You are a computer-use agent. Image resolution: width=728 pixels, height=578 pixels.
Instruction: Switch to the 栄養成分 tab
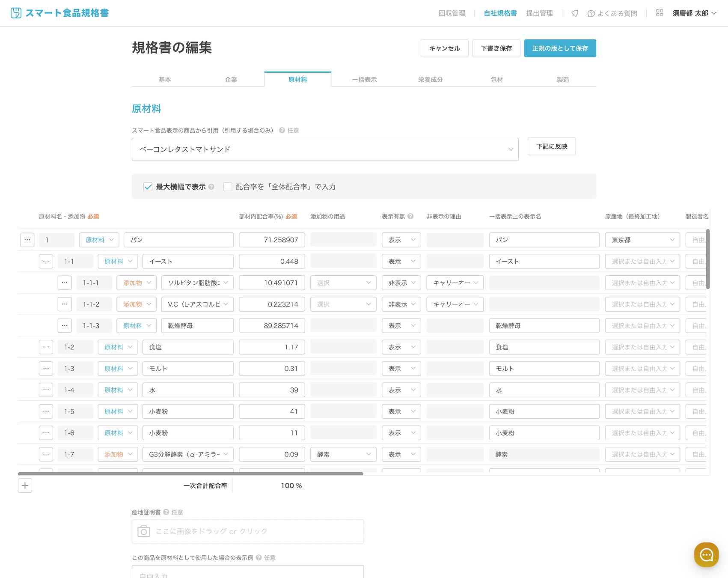point(430,80)
